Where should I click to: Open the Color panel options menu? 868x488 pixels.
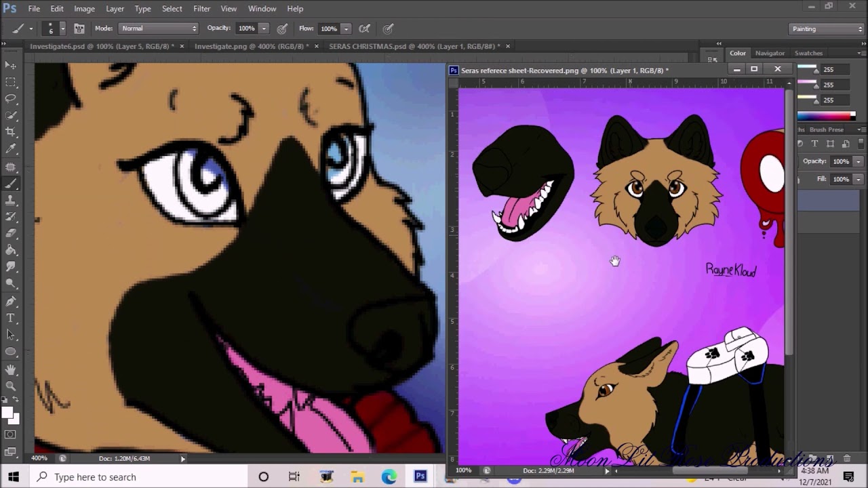tap(861, 53)
